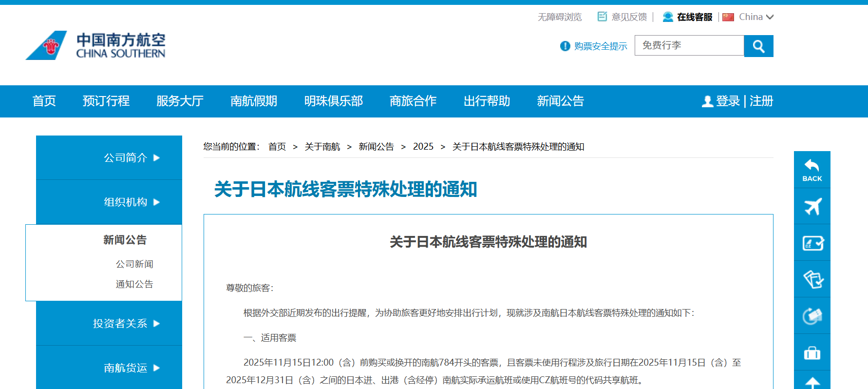Image resolution: width=868 pixels, height=389 pixels.
Task: Open the 南航假期 menu
Action: [254, 101]
